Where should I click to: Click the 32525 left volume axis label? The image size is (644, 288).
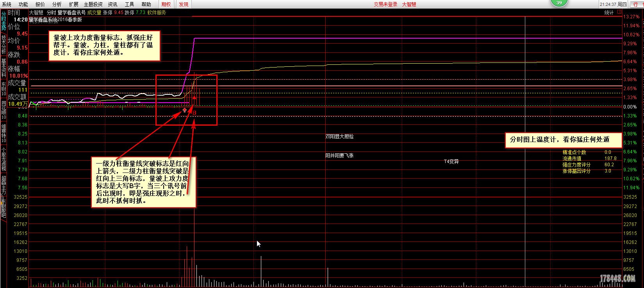[x=20, y=197]
